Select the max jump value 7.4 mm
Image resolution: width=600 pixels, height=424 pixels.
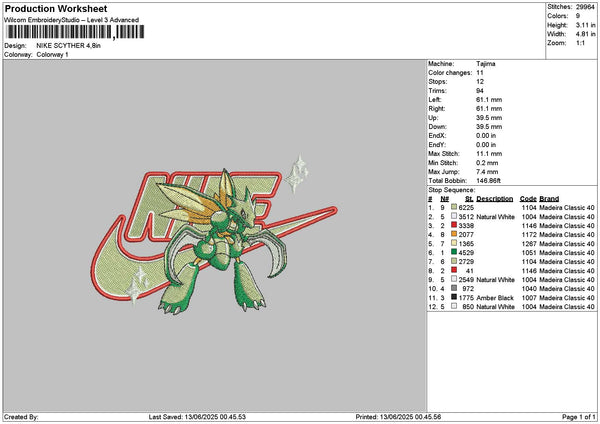[x=487, y=172]
